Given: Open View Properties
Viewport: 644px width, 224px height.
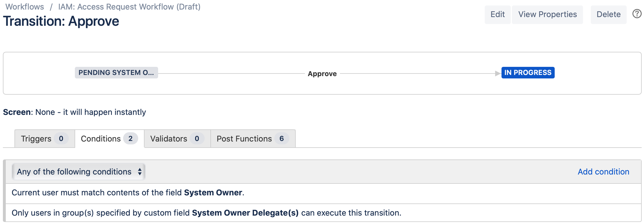Looking at the screenshot, I should click(x=547, y=14).
